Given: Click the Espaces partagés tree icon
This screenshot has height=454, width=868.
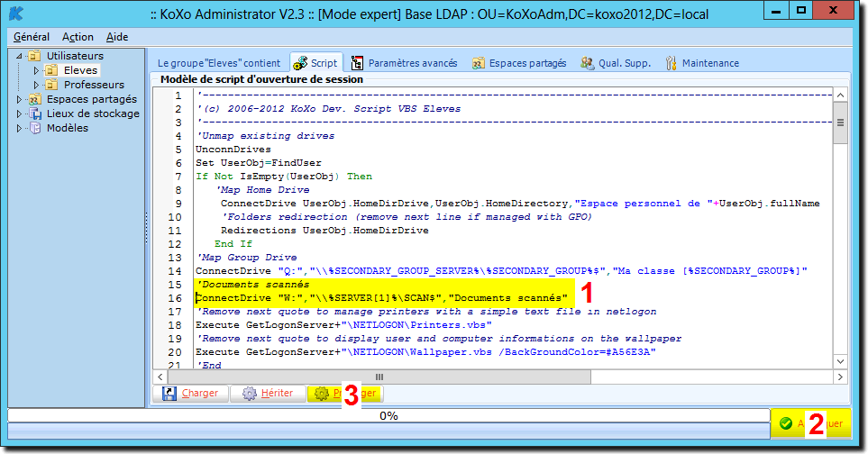Looking at the screenshot, I should (x=34, y=99).
